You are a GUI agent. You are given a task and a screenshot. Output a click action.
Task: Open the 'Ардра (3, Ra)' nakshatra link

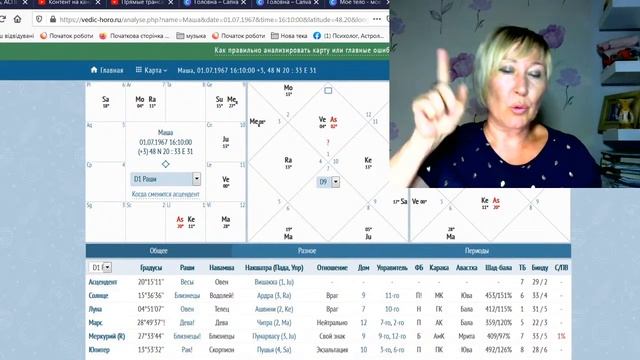(x=274, y=296)
